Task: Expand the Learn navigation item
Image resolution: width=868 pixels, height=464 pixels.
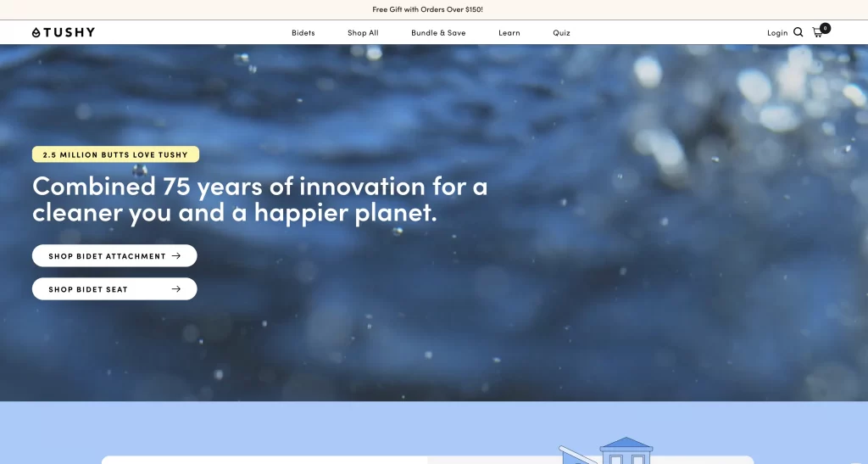Action: coord(509,33)
